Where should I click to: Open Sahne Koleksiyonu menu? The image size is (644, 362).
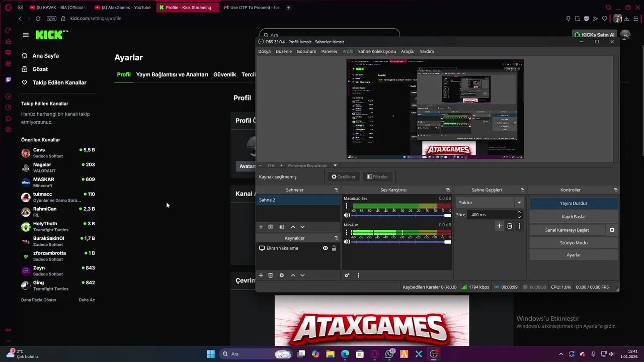pyautogui.click(x=377, y=51)
